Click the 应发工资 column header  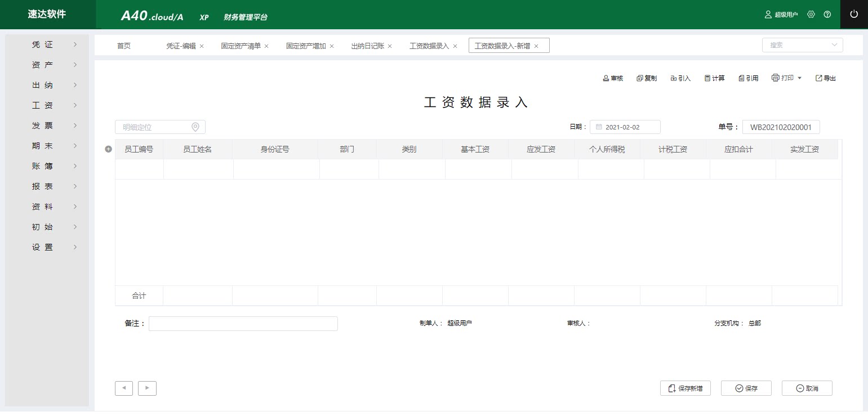(541, 149)
